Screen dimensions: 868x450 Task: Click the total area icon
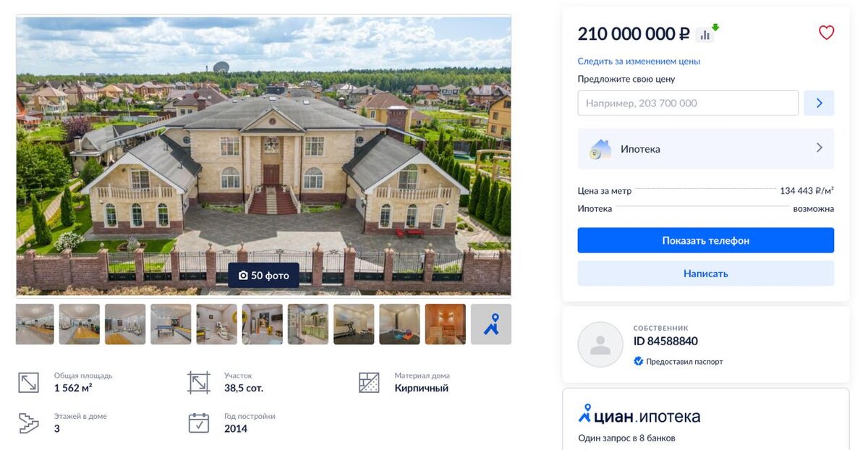pos(28,383)
